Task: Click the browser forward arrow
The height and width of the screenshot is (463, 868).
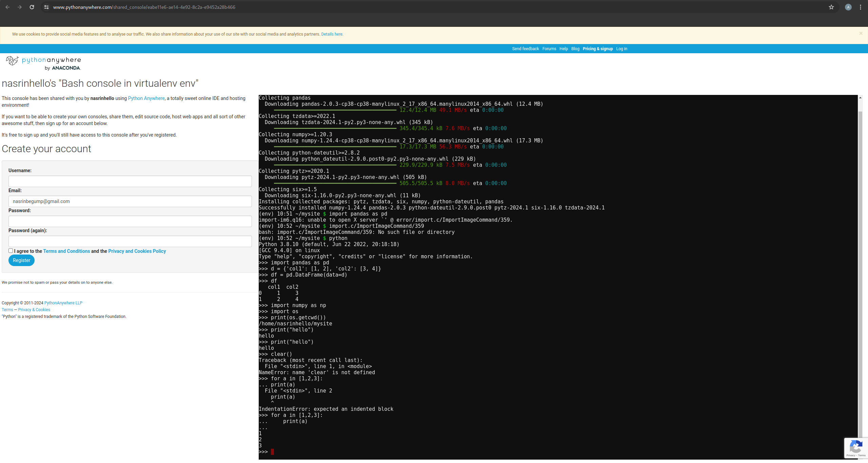Action: 20,7
